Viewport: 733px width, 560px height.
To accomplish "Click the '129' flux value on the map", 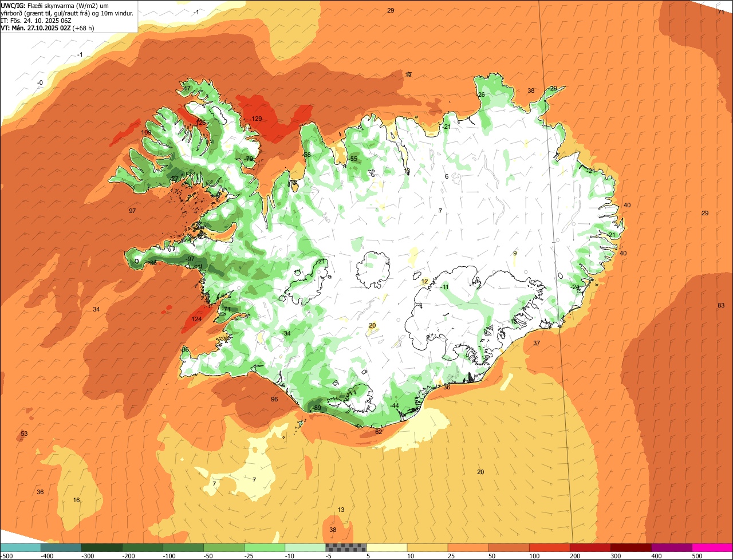I will coord(257,119).
